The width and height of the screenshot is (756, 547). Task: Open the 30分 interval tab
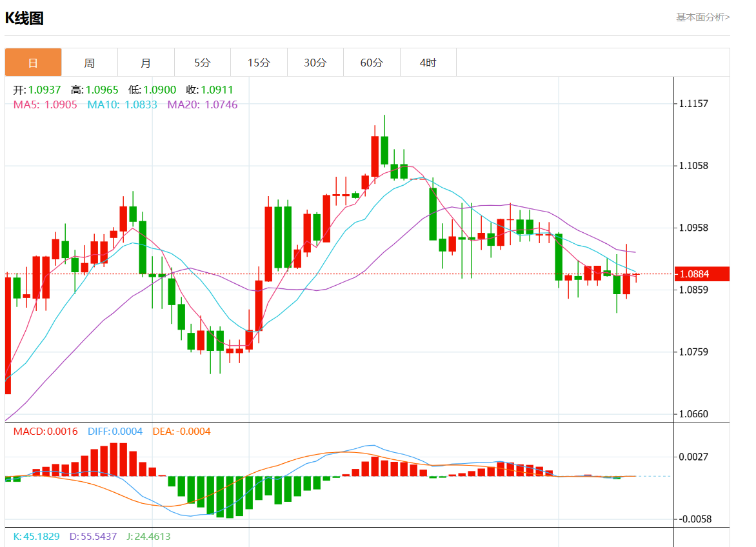click(315, 63)
